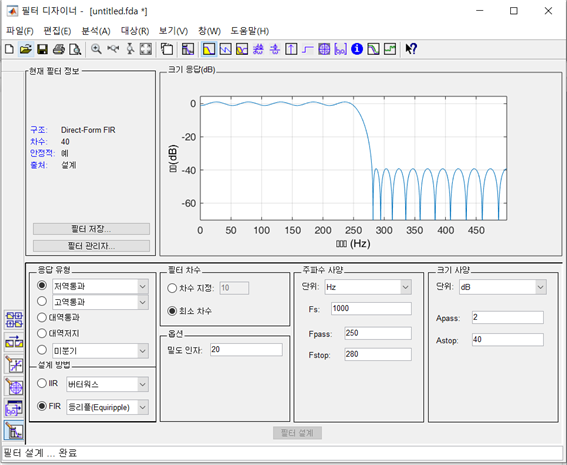Image resolution: width=567 pixels, height=465 pixels.
Task: Open a file with the folder icon
Action: point(26,49)
